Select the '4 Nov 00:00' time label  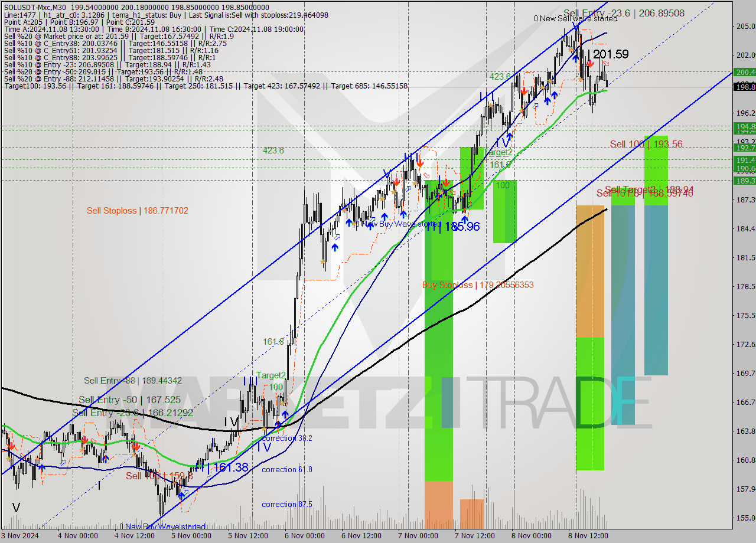77,536
